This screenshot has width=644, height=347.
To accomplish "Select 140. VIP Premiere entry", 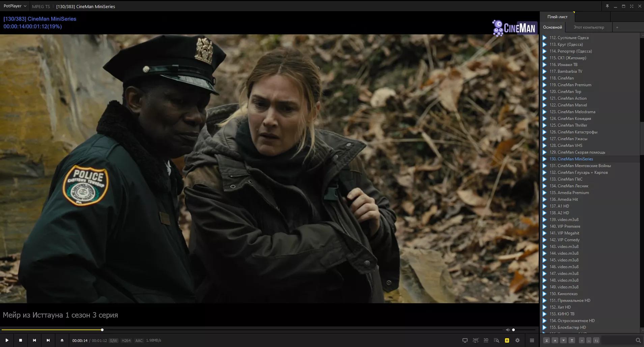I will point(590,226).
